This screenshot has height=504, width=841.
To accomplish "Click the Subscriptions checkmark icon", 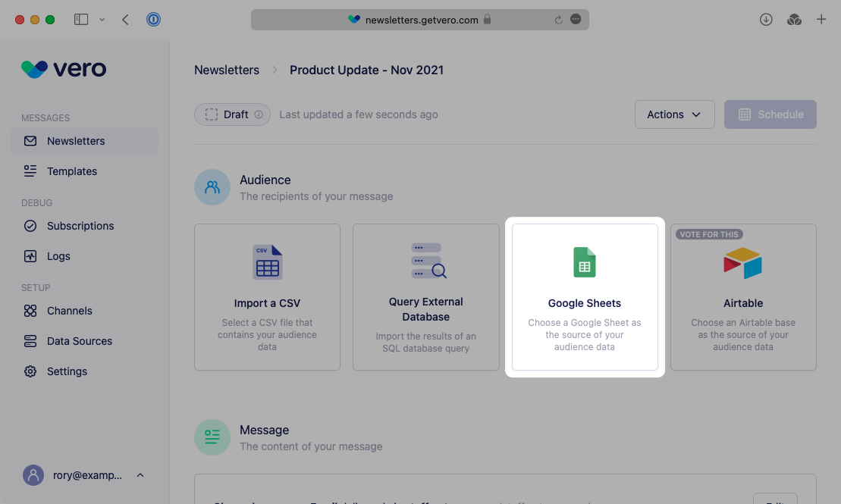I will 31,226.
